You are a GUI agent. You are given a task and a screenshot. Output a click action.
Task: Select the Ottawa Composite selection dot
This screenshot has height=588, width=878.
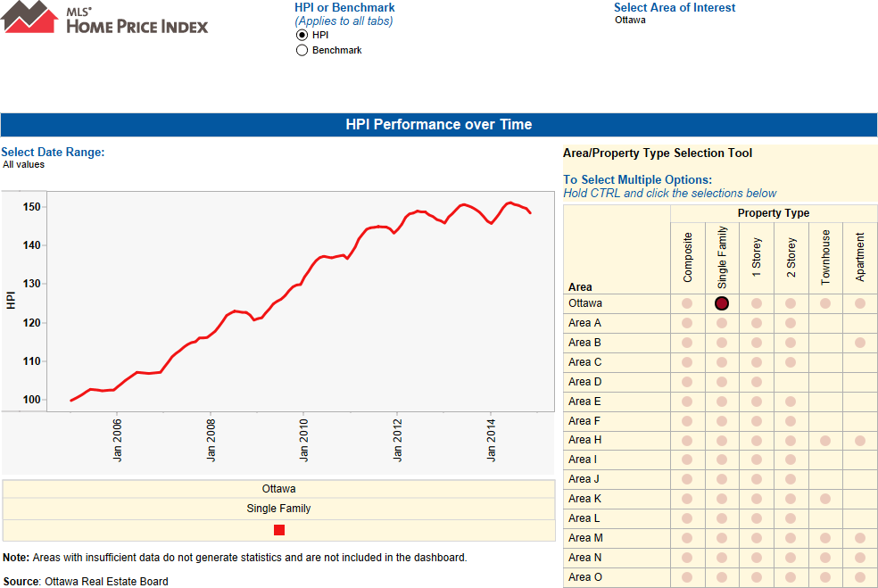(687, 302)
